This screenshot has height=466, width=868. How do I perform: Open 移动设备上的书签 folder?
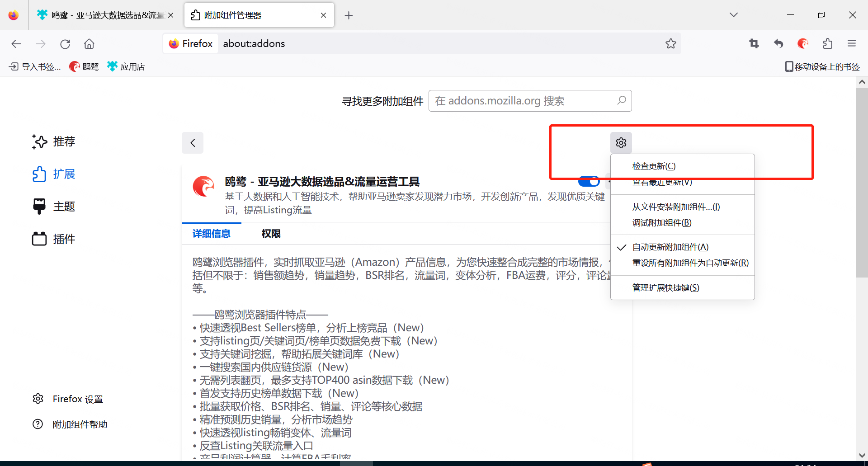click(x=822, y=66)
